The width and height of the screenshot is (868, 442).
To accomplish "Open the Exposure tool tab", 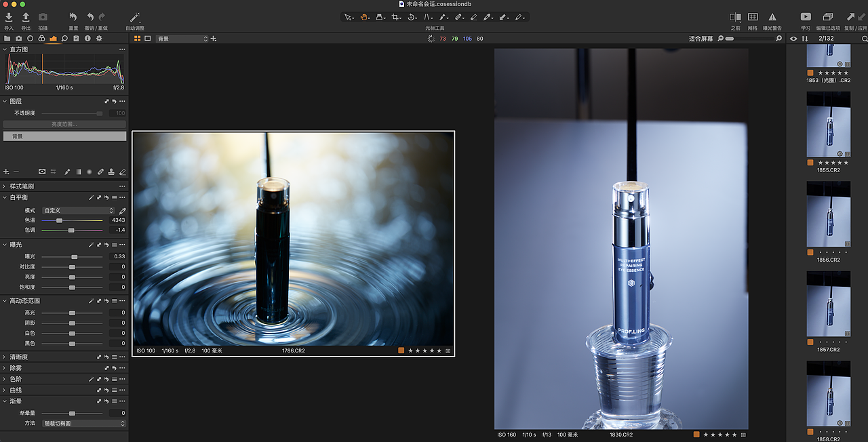I will click(53, 39).
